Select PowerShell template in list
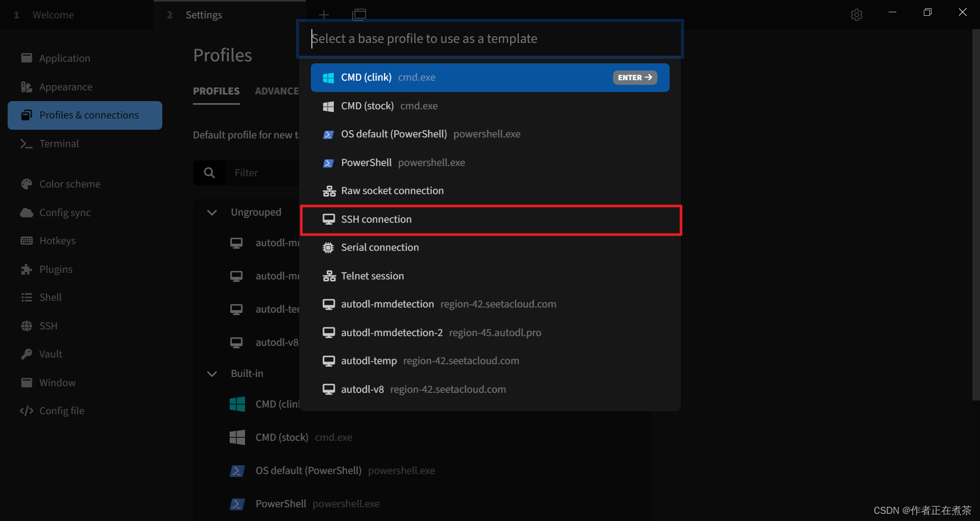 tap(490, 162)
